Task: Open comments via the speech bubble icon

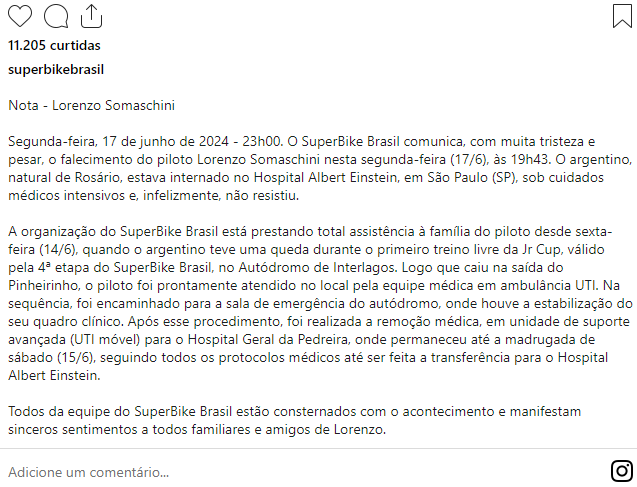Action: tap(56, 16)
